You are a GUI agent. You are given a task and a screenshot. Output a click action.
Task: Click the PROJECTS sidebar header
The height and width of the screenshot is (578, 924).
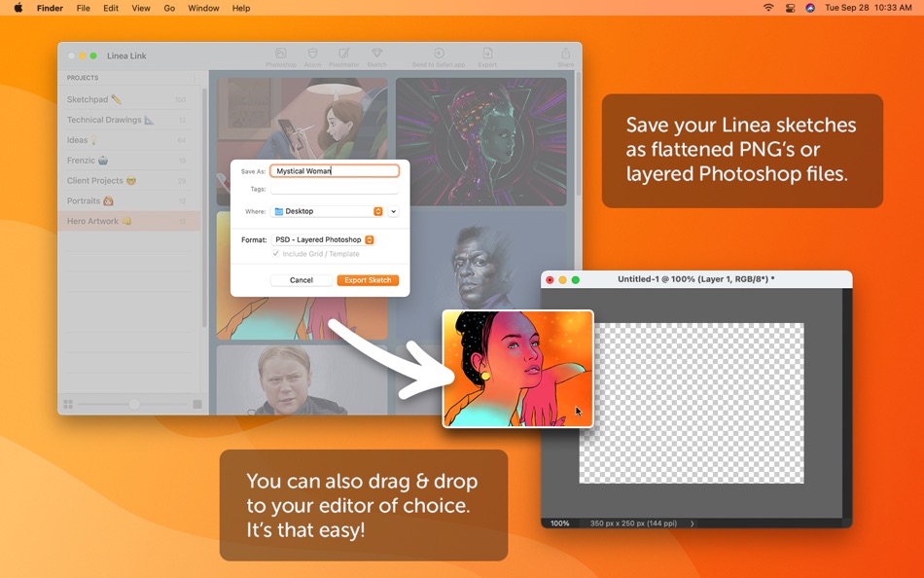83,77
